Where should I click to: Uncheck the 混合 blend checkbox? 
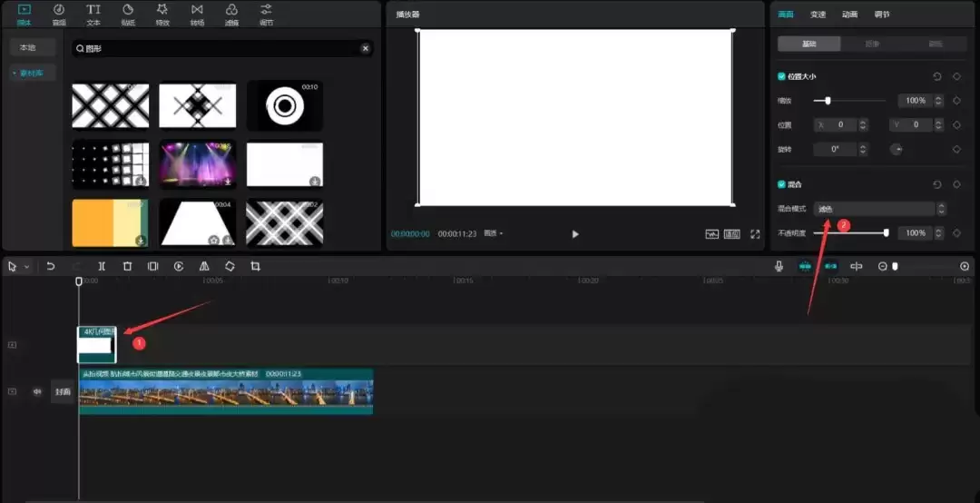click(x=782, y=184)
